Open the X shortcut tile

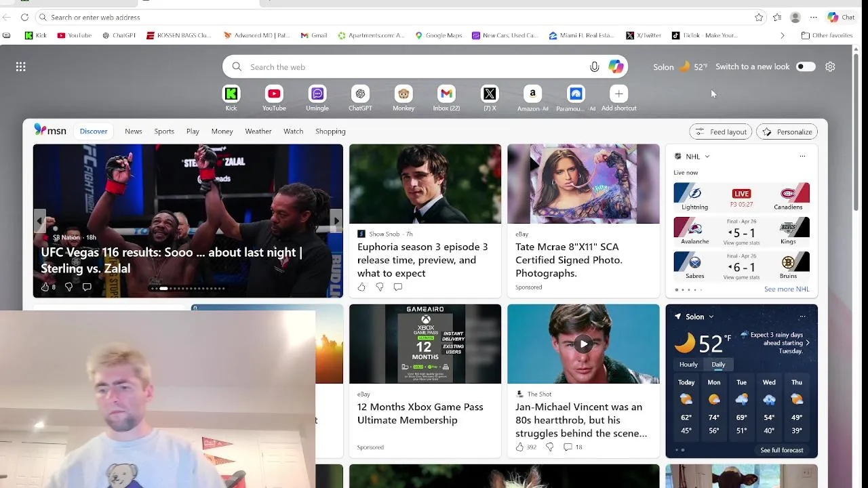coord(490,94)
